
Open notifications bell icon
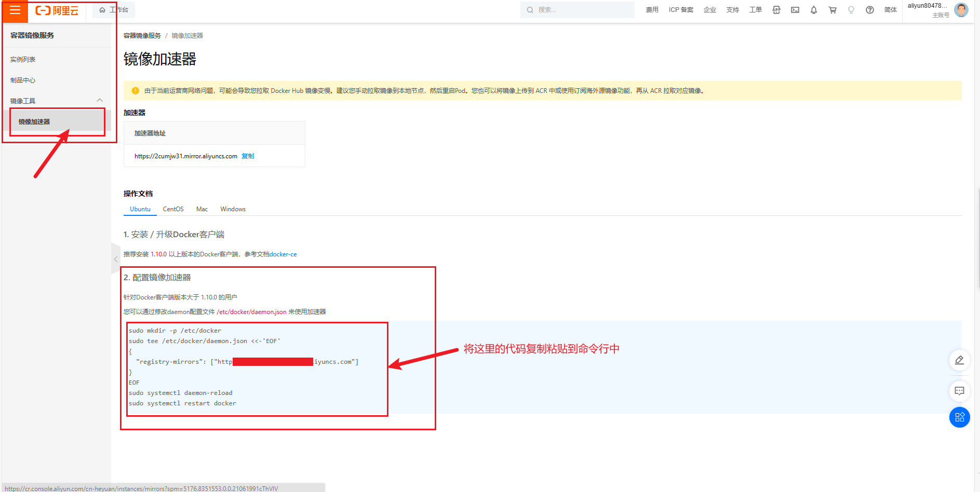coord(814,10)
